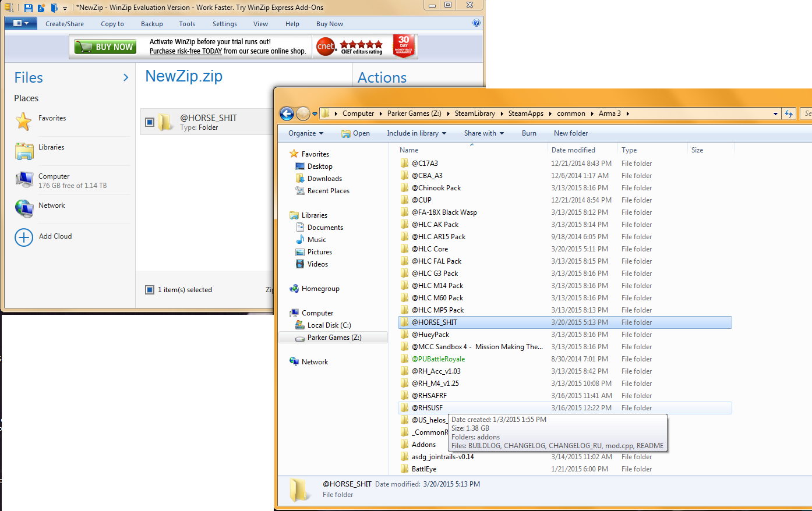The width and height of the screenshot is (812, 511).
Task: Click the BattlEye folder icon
Action: 405,469
